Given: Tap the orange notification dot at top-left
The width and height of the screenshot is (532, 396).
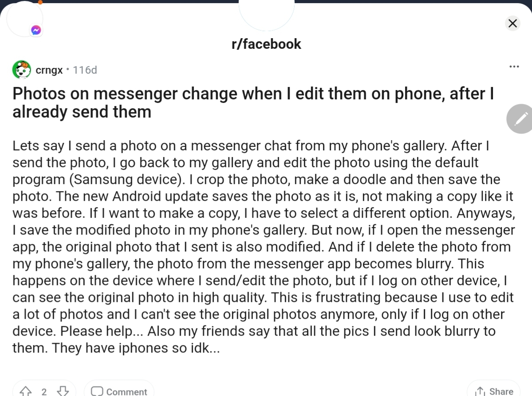Looking at the screenshot, I should click(x=40, y=2).
